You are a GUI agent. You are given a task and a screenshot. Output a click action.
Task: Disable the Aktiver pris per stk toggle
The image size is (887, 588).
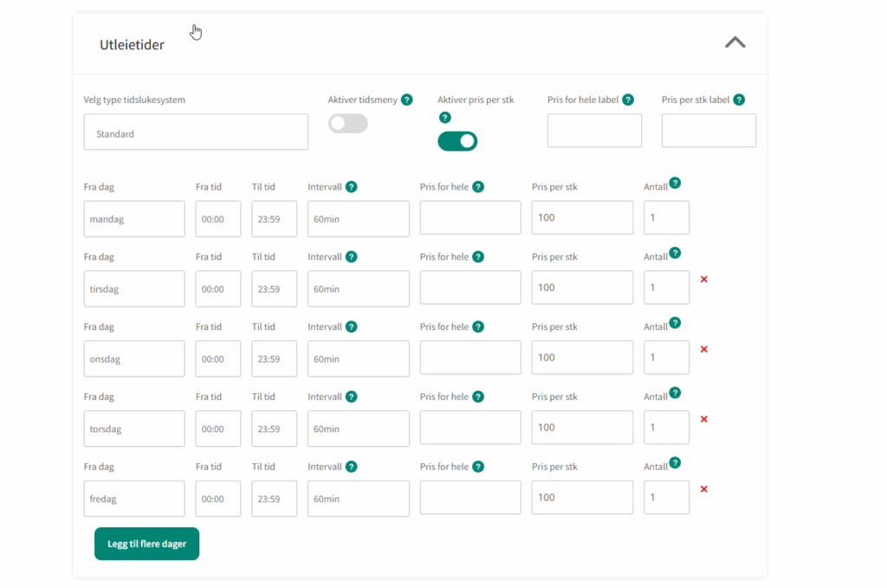(457, 141)
